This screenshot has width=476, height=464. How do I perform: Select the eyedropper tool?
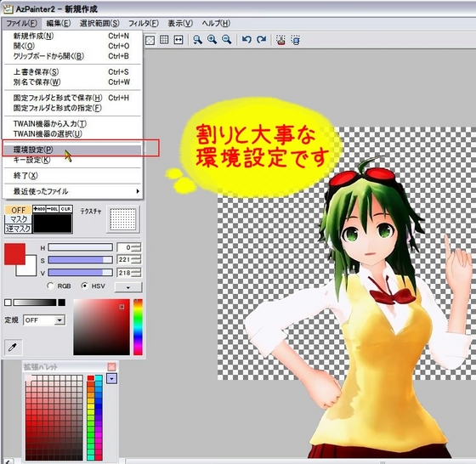(14, 347)
